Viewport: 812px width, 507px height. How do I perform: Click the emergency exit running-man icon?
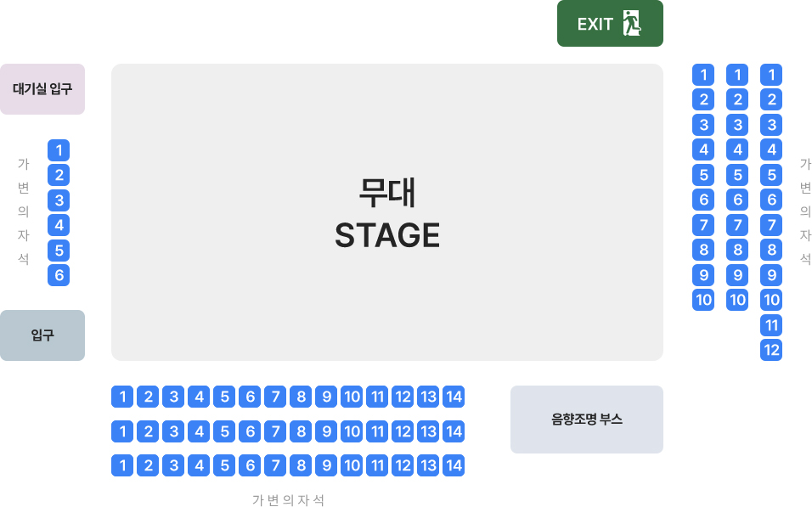[631, 24]
